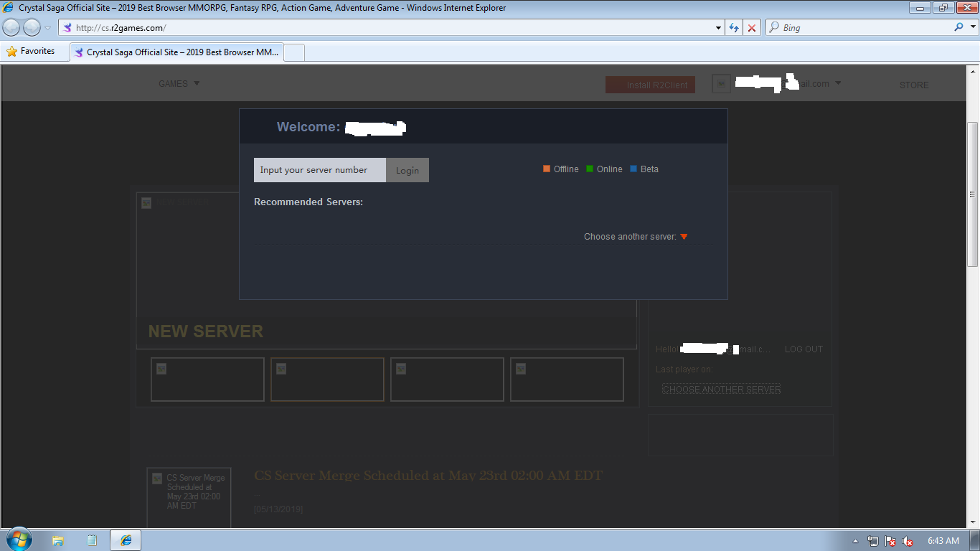Expand the Choose another server arrow

684,237
